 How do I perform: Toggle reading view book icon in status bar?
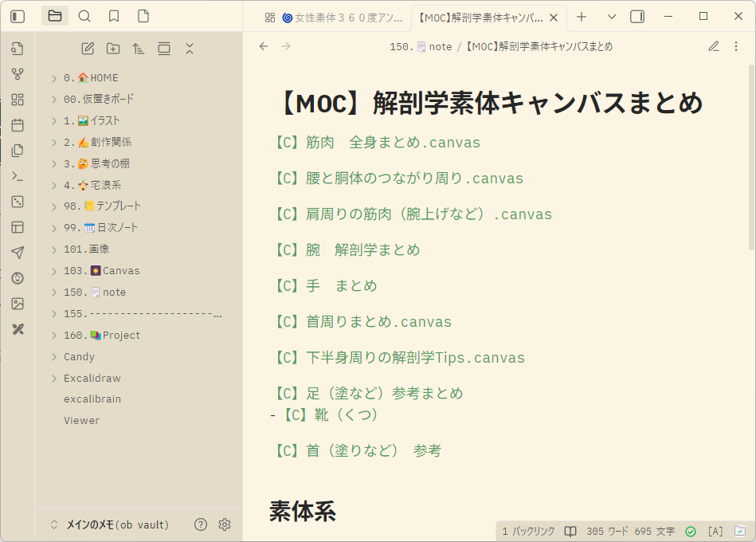(570, 531)
